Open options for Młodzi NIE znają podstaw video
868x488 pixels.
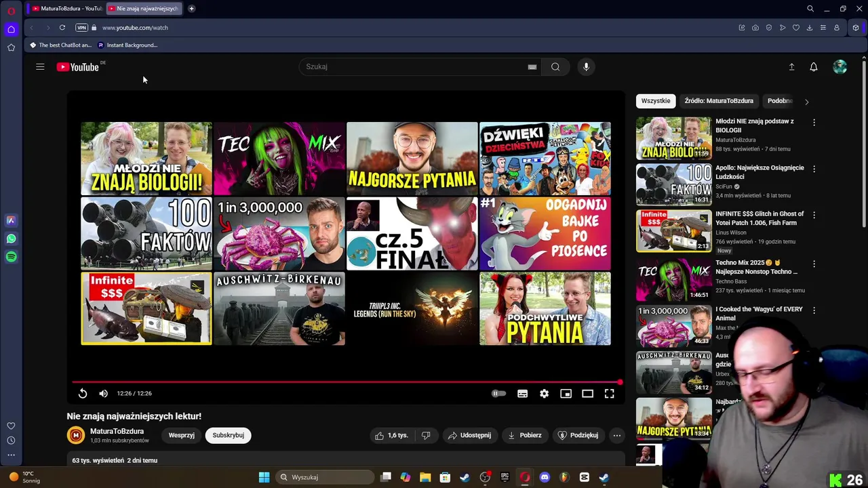coord(814,123)
